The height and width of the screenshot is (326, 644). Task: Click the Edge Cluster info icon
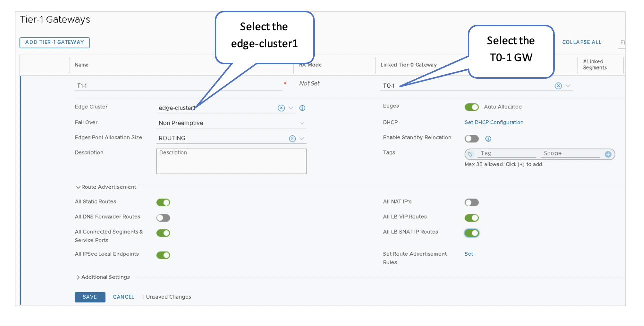(302, 108)
